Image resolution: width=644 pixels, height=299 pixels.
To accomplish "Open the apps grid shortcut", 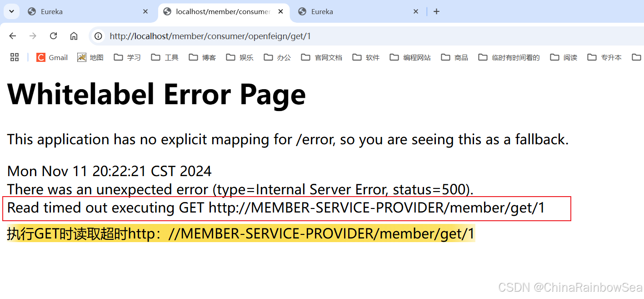I will pyautogui.click(x=15, y=57).
